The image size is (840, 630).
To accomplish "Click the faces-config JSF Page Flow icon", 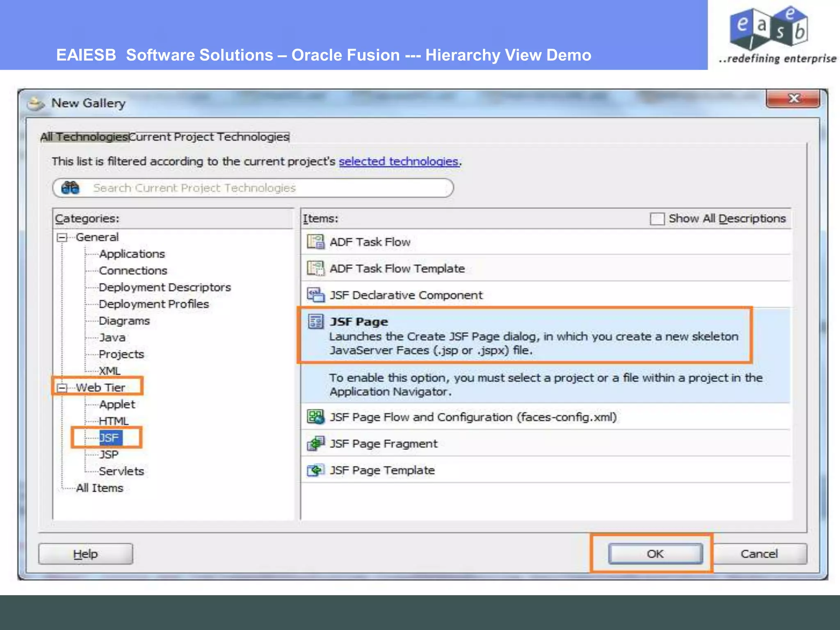I will point(316,417).
